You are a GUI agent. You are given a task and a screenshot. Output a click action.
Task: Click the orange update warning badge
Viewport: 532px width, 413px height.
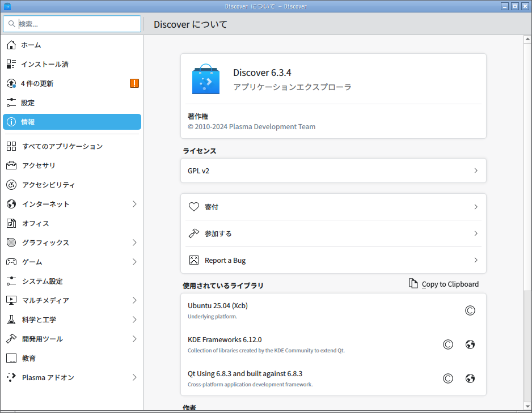point(134,83)
